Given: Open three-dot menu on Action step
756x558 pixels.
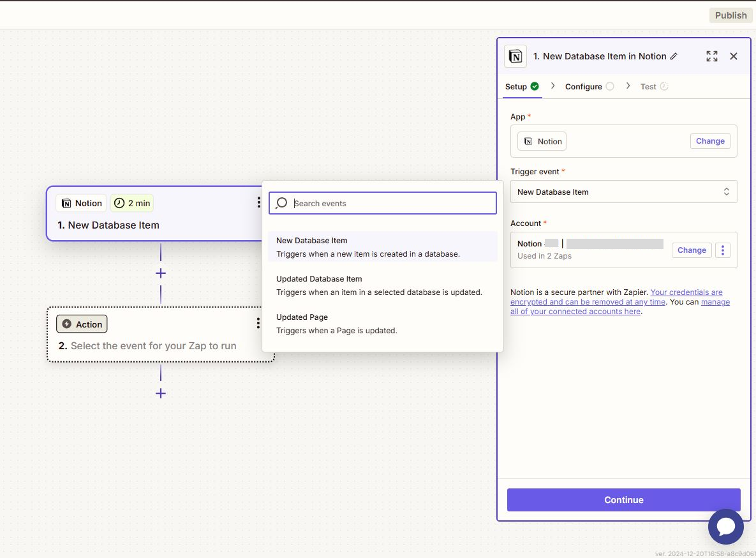Looking at the screenshot, I should [258, 324].
